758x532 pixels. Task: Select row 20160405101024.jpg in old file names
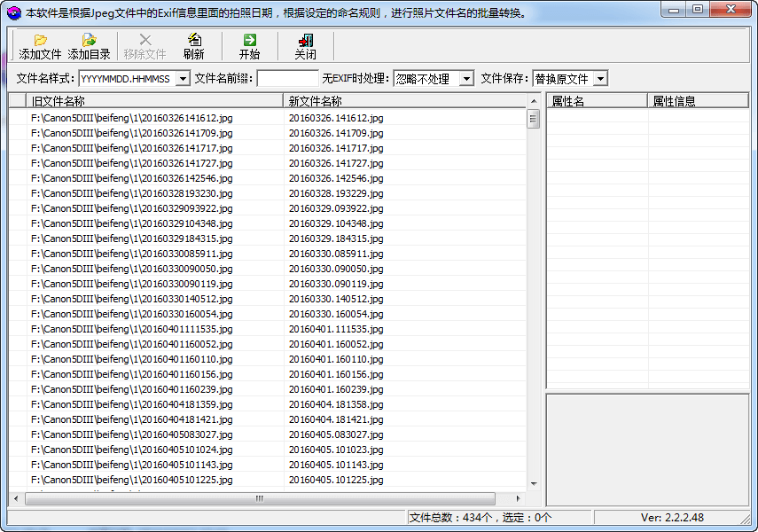131,450
